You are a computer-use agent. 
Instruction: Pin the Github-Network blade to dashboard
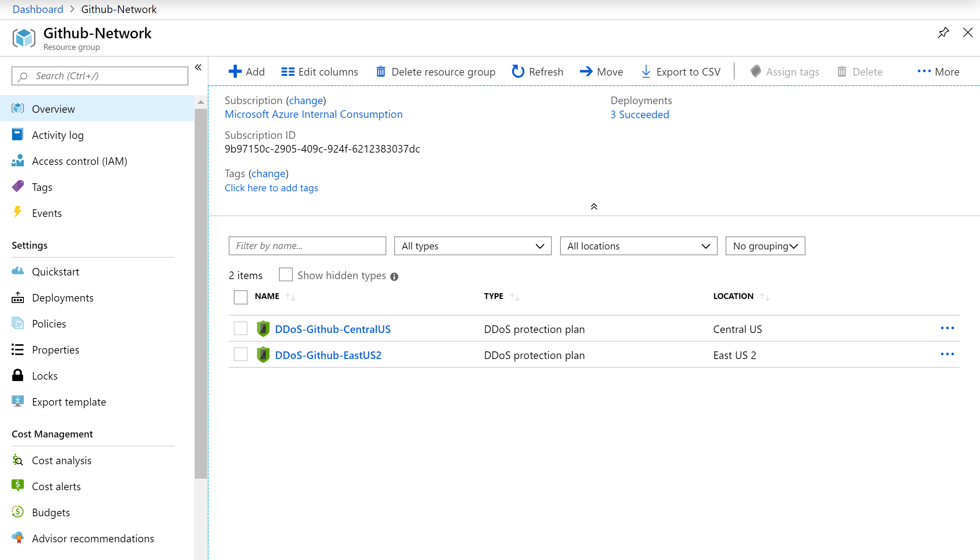(x=943, y=33)
